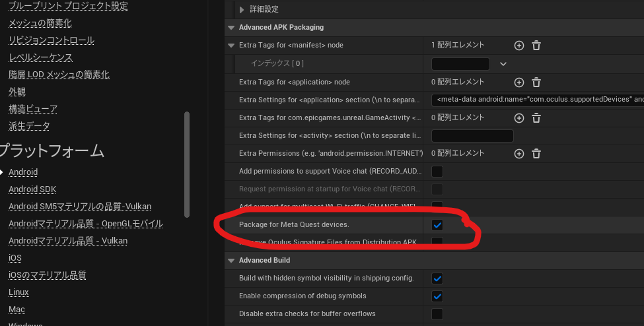Collapse Extra Tags for manifest node array
Screen dimensions: 644x326
[x=231, y=46]
